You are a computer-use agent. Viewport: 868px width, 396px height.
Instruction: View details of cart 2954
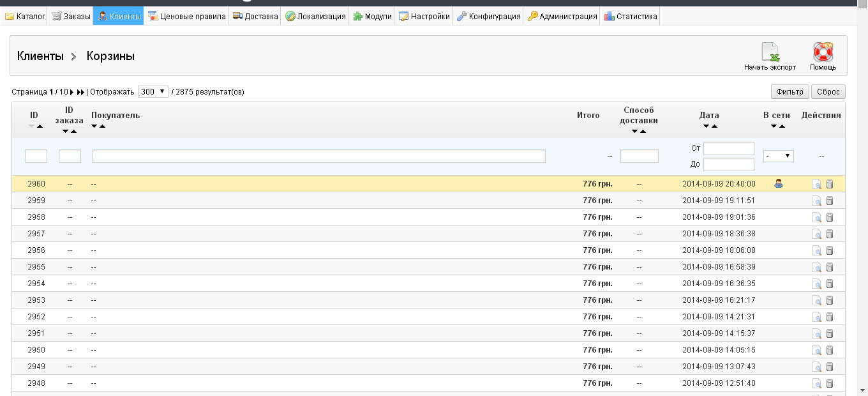816,284
